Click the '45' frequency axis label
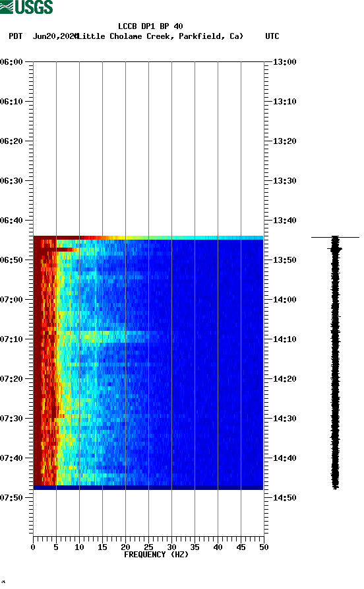364x589 pixels. click(x=241, y=547)
